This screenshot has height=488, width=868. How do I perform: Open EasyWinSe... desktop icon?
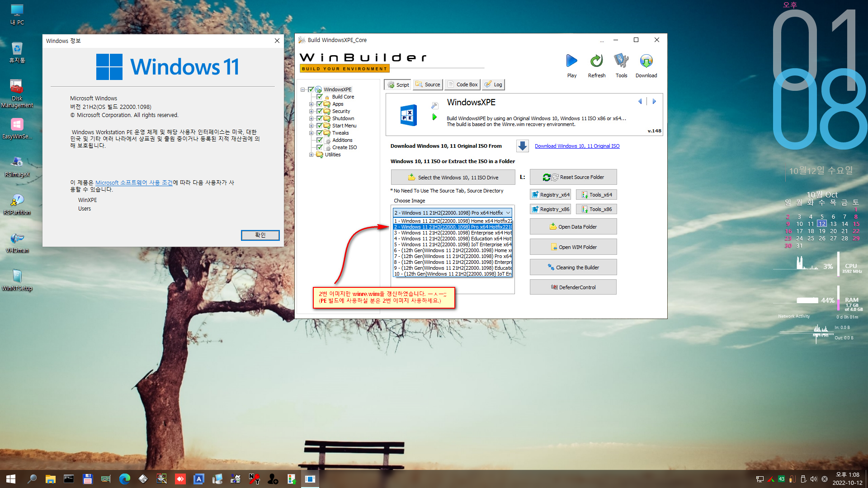[x=17, y=128]
